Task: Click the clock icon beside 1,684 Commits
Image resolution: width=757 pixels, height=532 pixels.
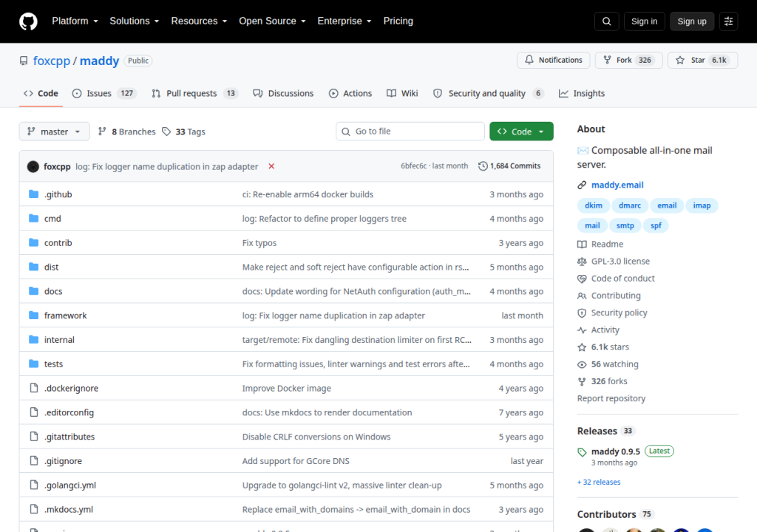Action: pyautogui.click(x=483, y=166)
